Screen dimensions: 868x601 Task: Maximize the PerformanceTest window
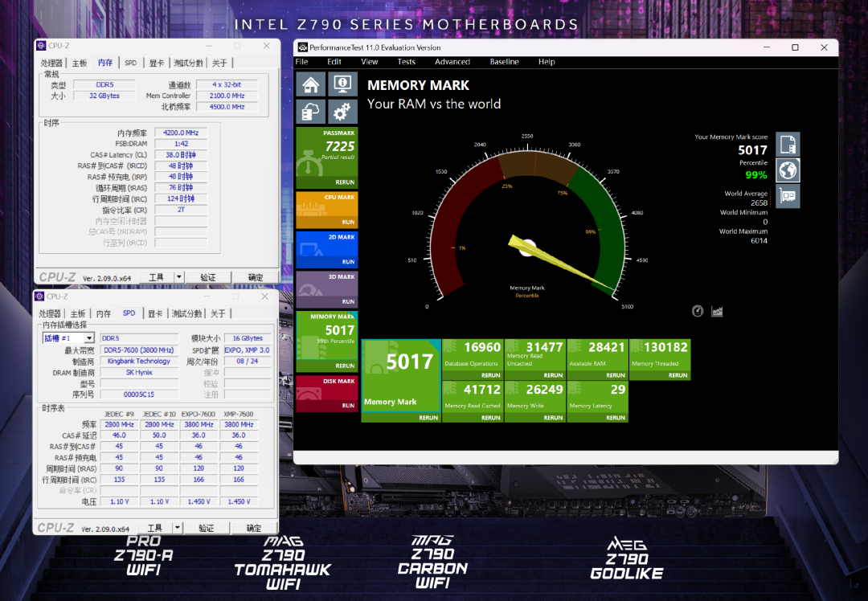pyautogui.click(x=795, y=47)
